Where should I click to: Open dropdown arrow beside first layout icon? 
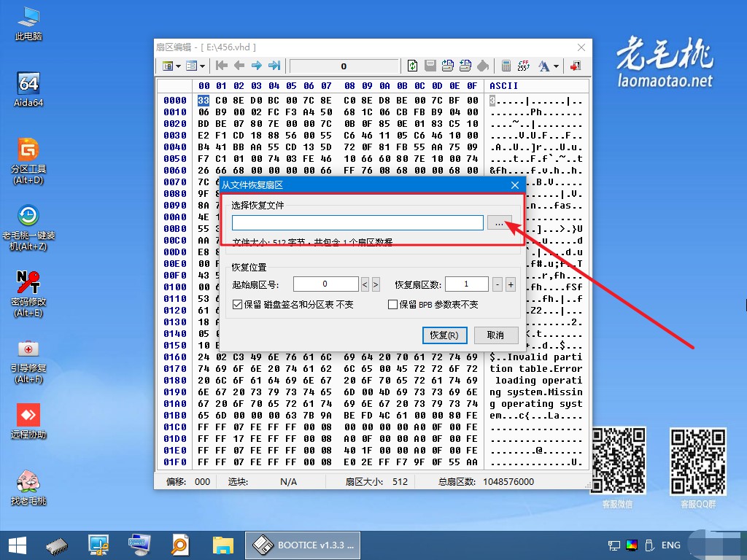[x=178, y=66]
